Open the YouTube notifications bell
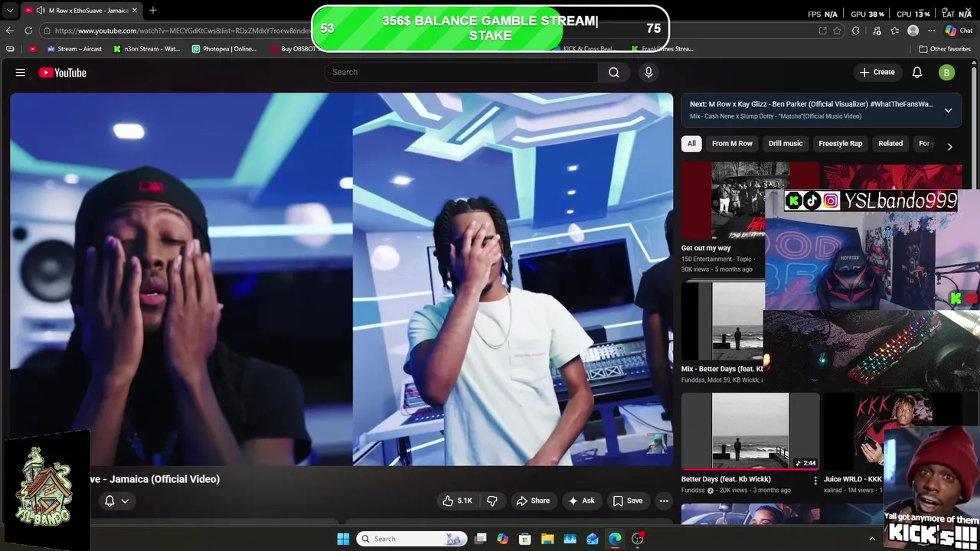Screen dimensions: 980x551 [917, 72]
